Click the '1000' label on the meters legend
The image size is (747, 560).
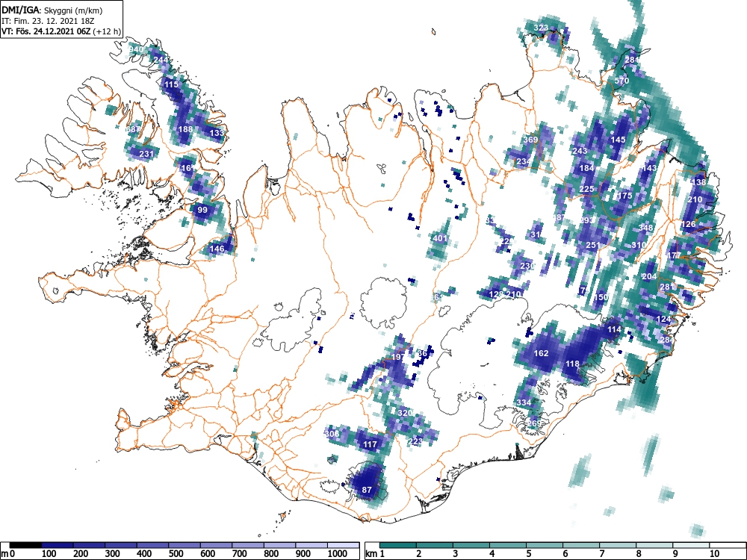click(338, 554)
